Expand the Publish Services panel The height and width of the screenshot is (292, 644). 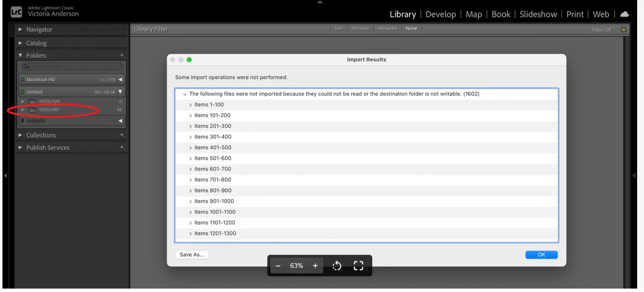coord(20,147)
